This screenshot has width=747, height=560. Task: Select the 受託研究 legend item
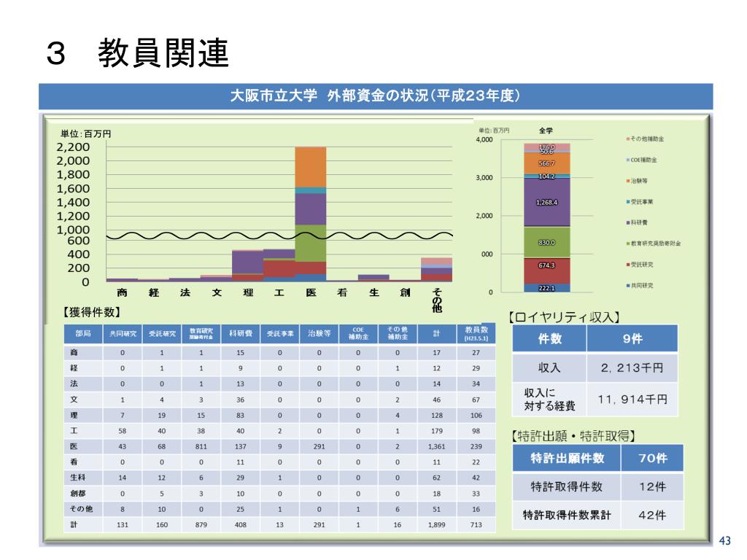640,264
